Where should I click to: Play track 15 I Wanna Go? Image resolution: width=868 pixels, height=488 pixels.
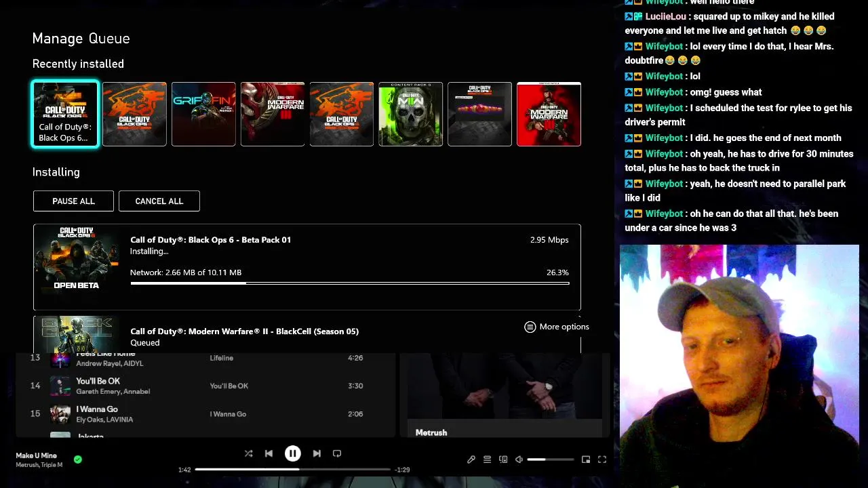(x=205, y=413)
